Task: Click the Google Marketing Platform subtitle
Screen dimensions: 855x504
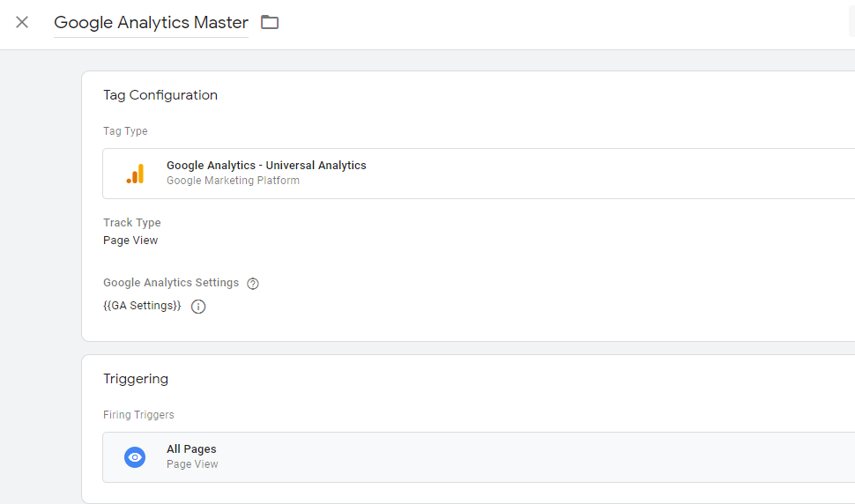Action: click(x=233, y=181)
